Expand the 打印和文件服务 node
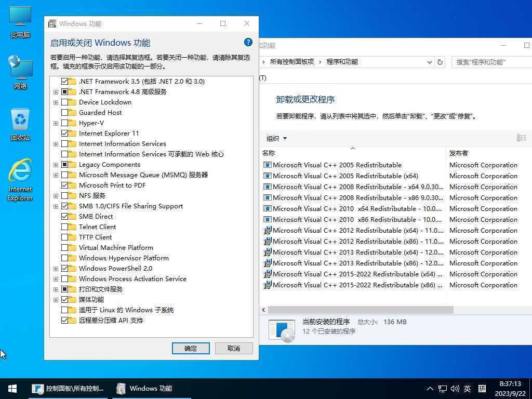 56,289
